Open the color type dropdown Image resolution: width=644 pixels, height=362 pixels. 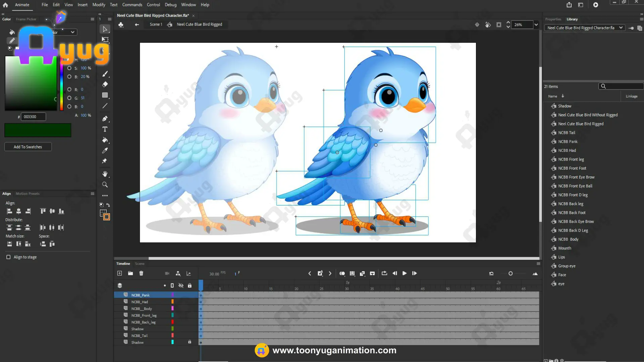(72, 32)
